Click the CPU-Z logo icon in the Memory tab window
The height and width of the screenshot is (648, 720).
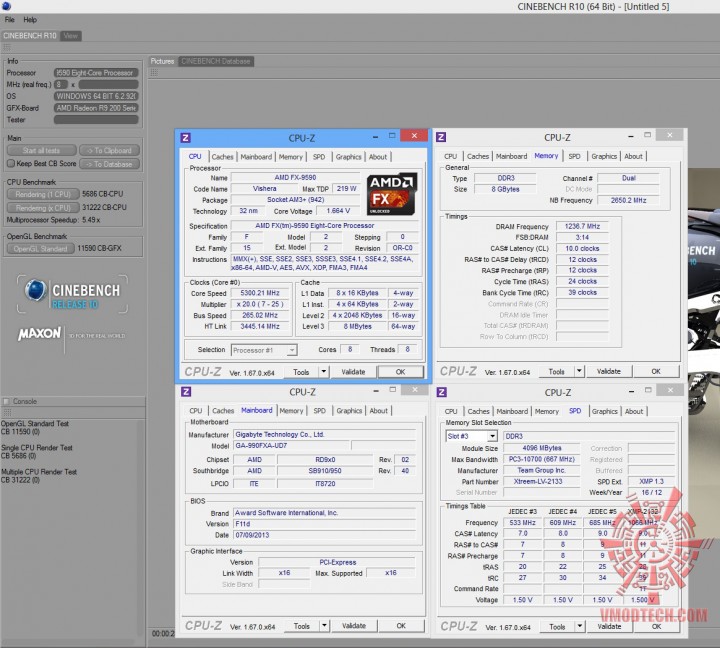point(441,137)
